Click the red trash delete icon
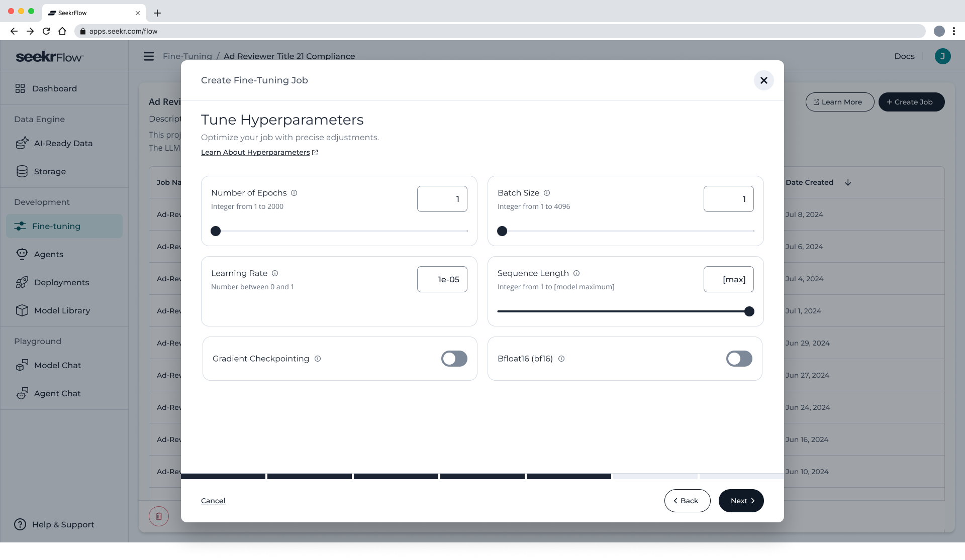The width and height of the screenshot is (965, 560). pos(159,516)
